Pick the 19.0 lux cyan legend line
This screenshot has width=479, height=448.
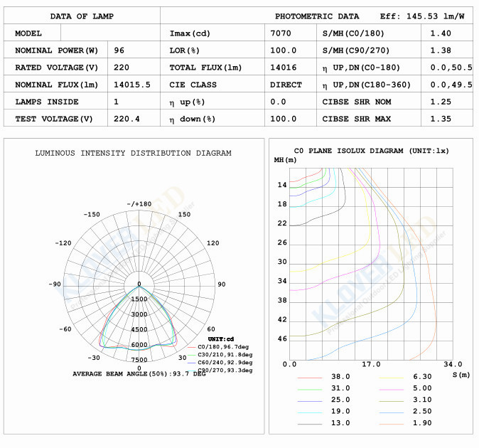(309, 412)
